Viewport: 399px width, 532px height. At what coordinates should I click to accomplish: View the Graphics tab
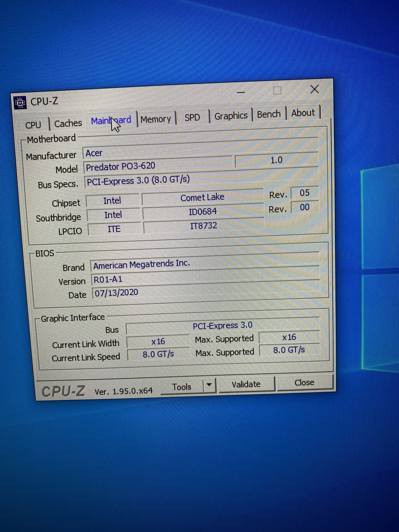[231, 116]
